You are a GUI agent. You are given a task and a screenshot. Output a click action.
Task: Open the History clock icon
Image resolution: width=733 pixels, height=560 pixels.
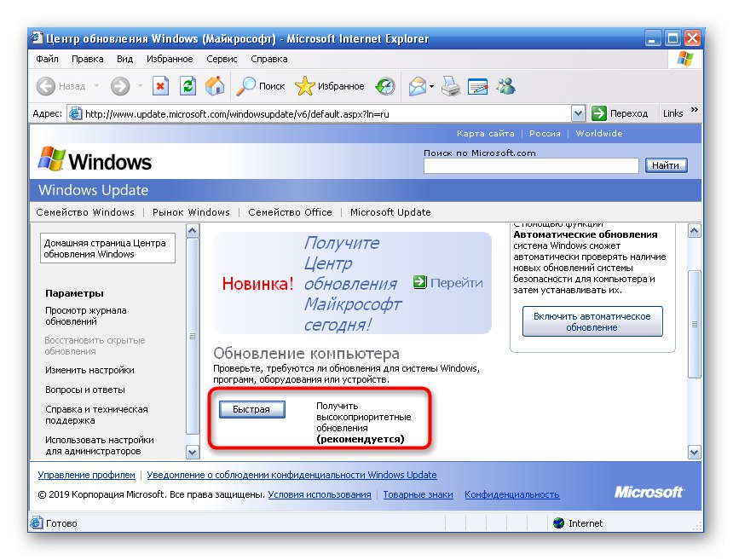pyautogui.click(x=385, y=86)
